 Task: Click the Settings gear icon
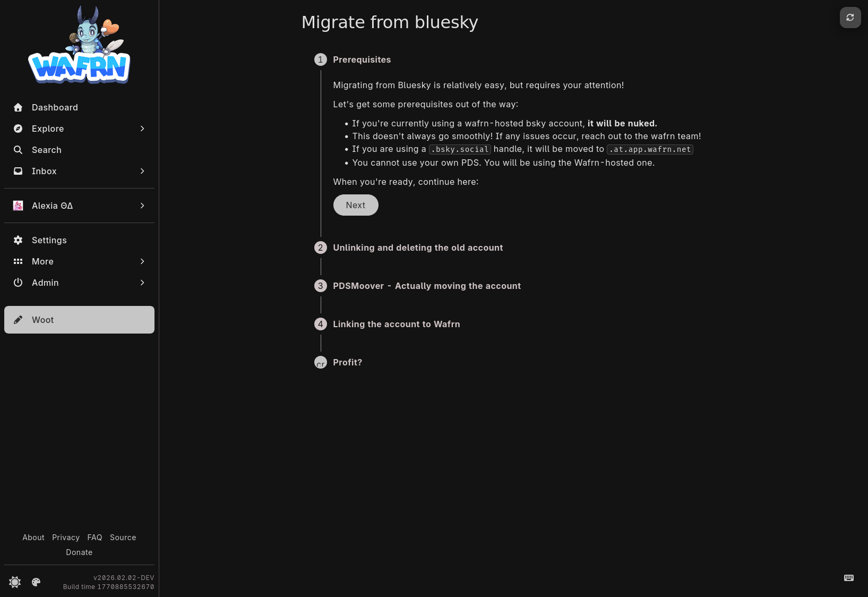[x=18, y=240]
